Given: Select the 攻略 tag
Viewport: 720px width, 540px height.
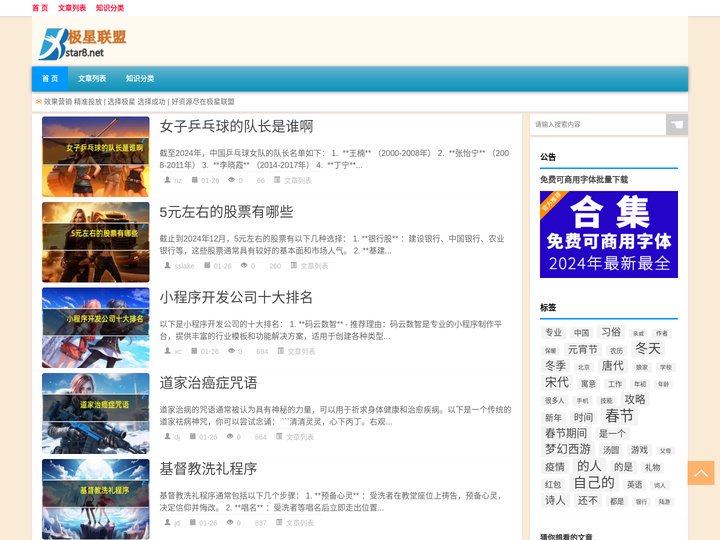Looking at the screenshot, I should click(635, 399).
